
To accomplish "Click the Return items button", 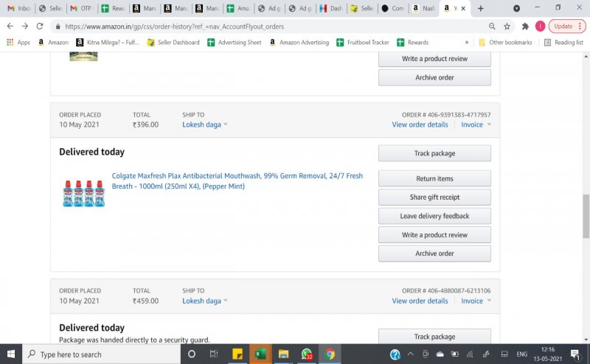I will pyautogui.click(x=434, y=178).
